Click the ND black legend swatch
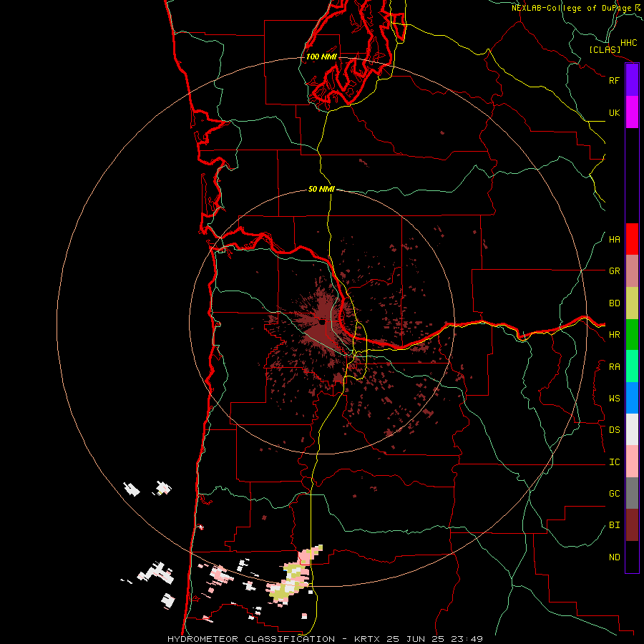The width and height of the screenshot is (644, 644). (x=632, y=557)
